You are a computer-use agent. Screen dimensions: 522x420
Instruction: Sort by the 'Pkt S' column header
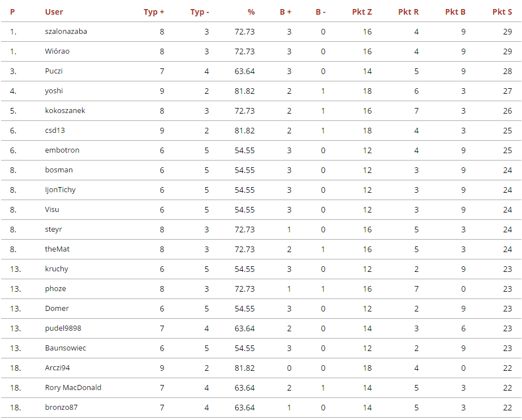point(502,12)
